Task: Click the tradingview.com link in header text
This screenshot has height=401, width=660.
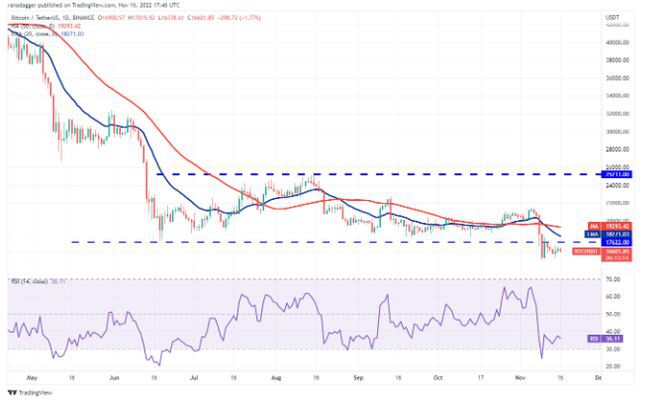Action: 108,7
